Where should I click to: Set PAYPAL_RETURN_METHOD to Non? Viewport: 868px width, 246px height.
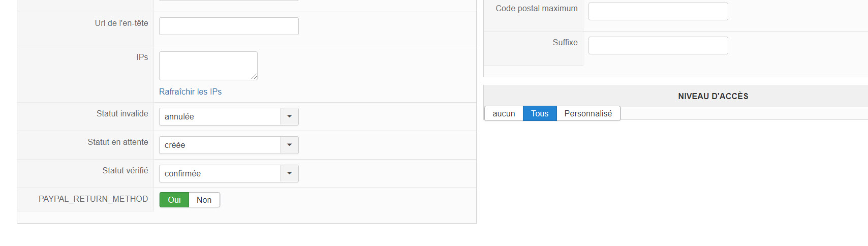click(x=204, y=200)
